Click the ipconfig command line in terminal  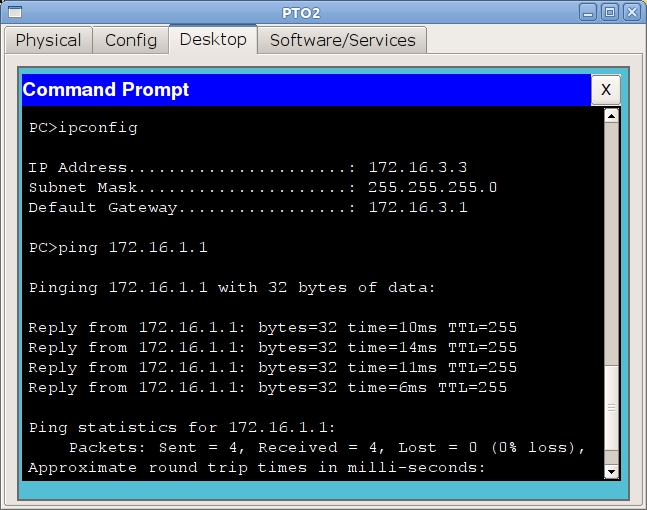point(84,128)
